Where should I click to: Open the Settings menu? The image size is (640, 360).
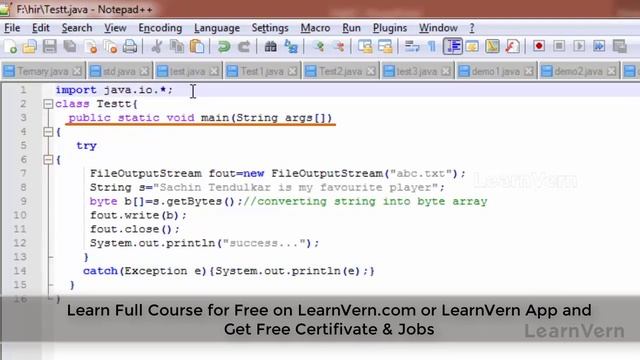tap(270, 28)
